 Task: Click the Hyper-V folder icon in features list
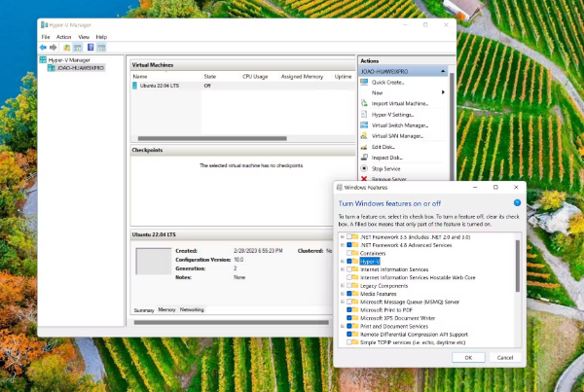(x=355, y=262)
